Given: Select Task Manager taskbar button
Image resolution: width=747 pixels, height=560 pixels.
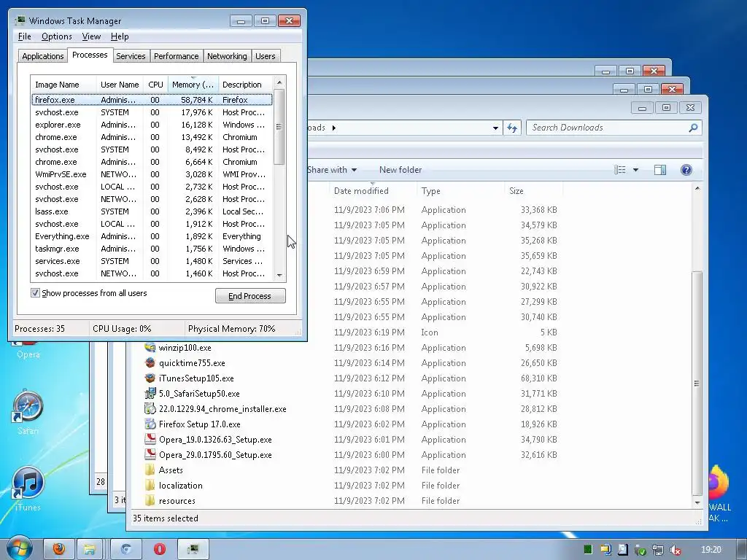Looking at the screenshot, I should tap(193, 550).
